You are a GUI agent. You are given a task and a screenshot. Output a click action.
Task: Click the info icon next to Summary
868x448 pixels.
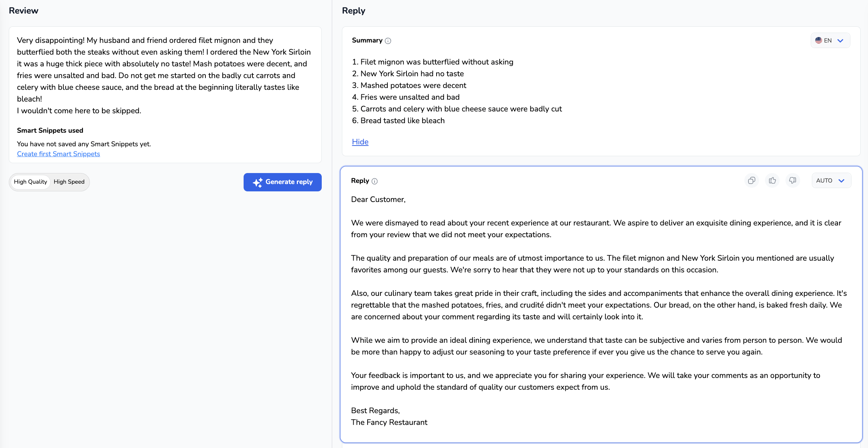(x=388, y=41)
